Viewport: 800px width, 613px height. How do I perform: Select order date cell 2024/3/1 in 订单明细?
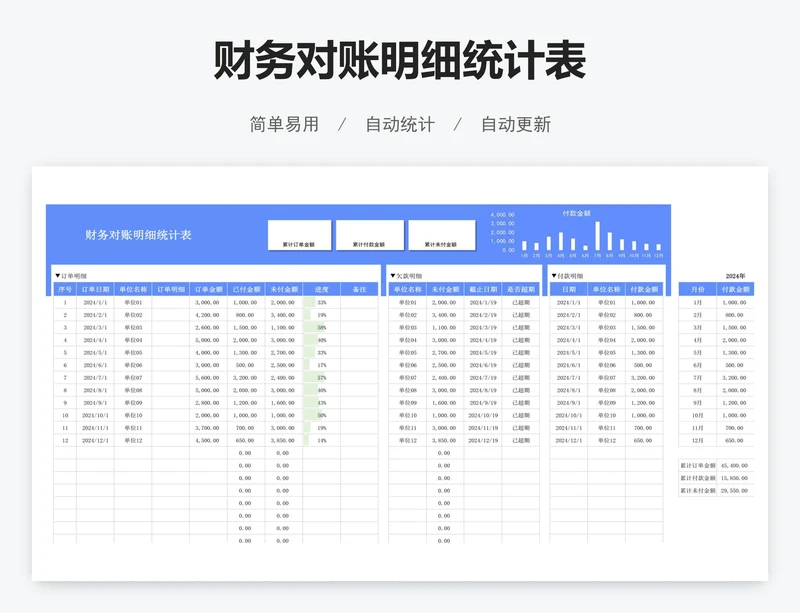click(x=95, y=328)
